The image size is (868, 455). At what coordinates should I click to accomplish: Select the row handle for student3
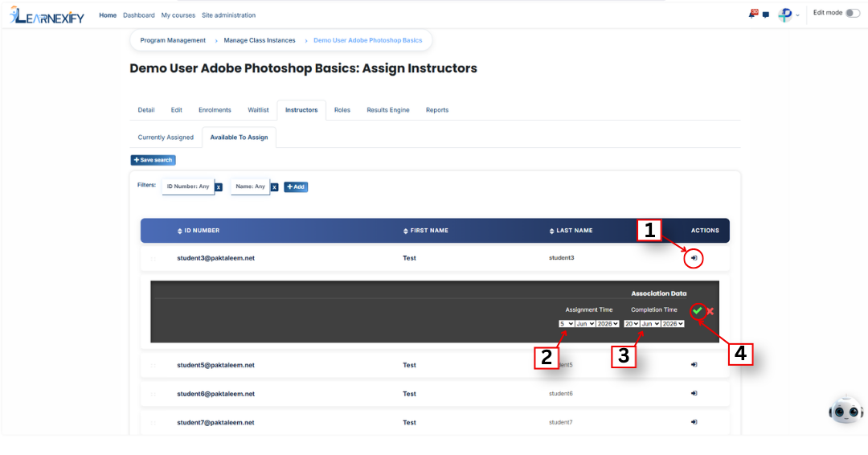pyautogui.click(x=154, y=259)
